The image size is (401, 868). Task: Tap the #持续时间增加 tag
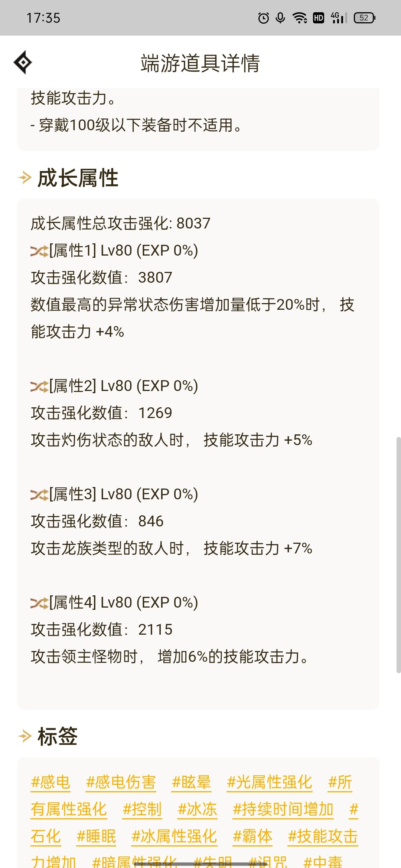283,809
